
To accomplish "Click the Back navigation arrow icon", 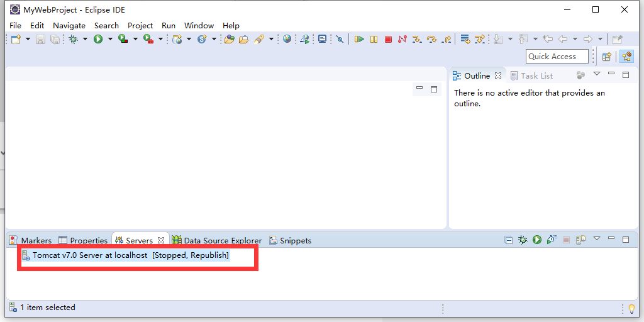I will point(563,39).
